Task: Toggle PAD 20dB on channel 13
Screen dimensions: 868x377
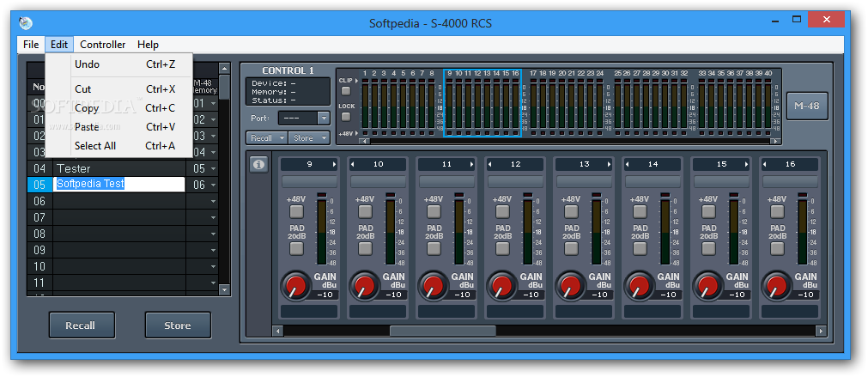Action: click(x=571, y=248)
